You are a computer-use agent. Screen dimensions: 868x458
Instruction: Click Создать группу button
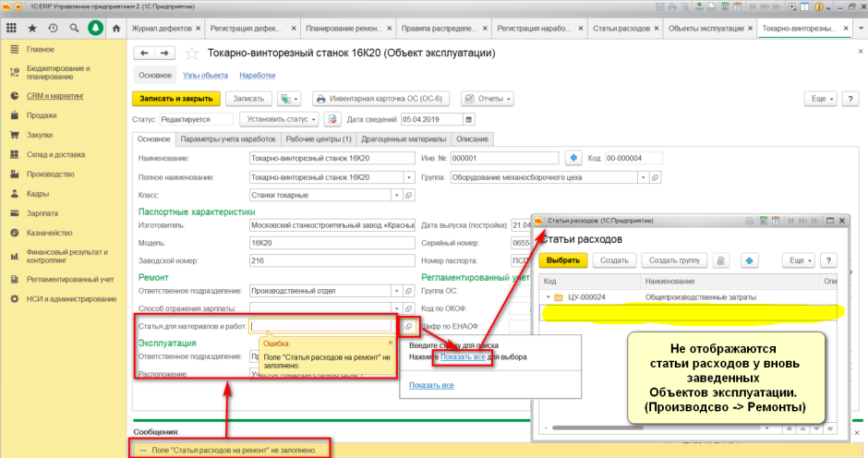674,260
